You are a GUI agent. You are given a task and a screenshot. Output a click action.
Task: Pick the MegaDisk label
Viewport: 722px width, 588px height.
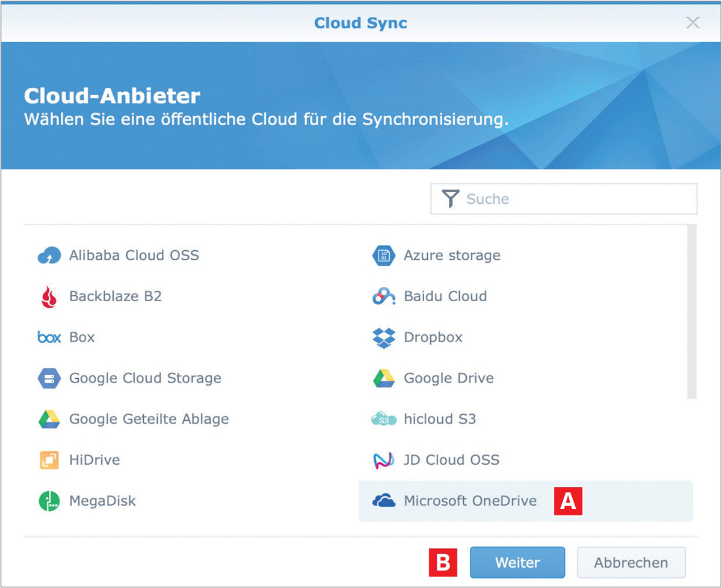[x=103, y=500]
